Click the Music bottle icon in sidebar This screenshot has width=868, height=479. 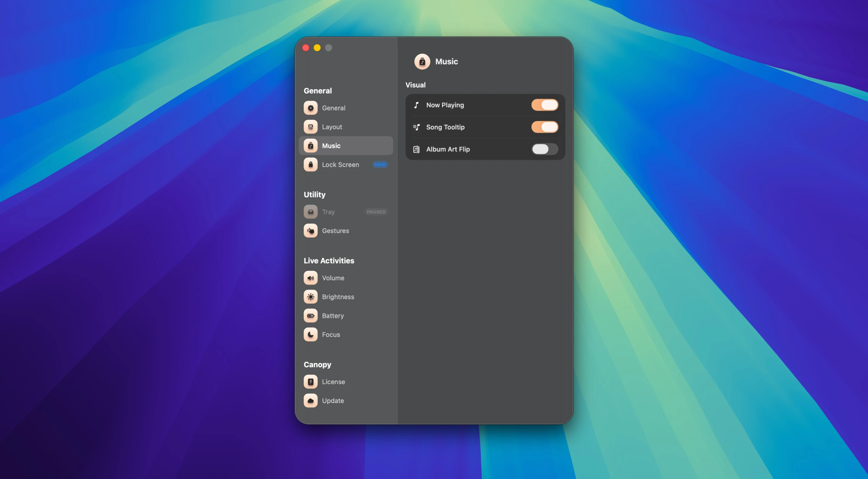point(310,146)
